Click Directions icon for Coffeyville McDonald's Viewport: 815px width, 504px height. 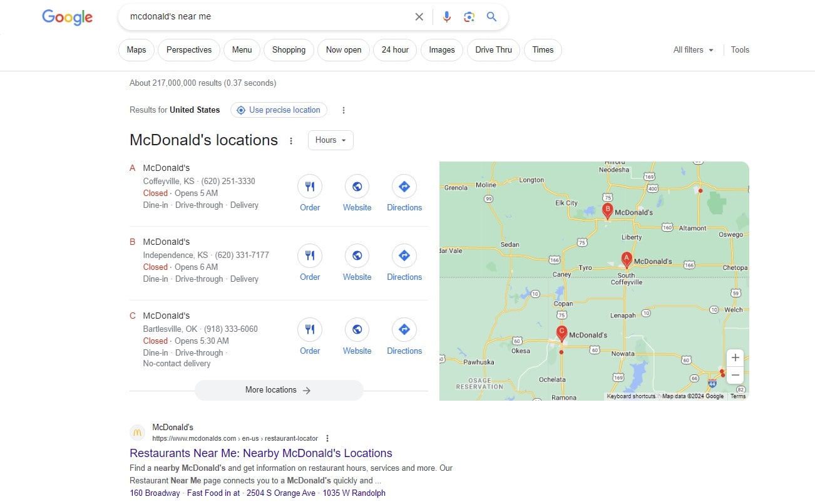click(x=404, y=186)
